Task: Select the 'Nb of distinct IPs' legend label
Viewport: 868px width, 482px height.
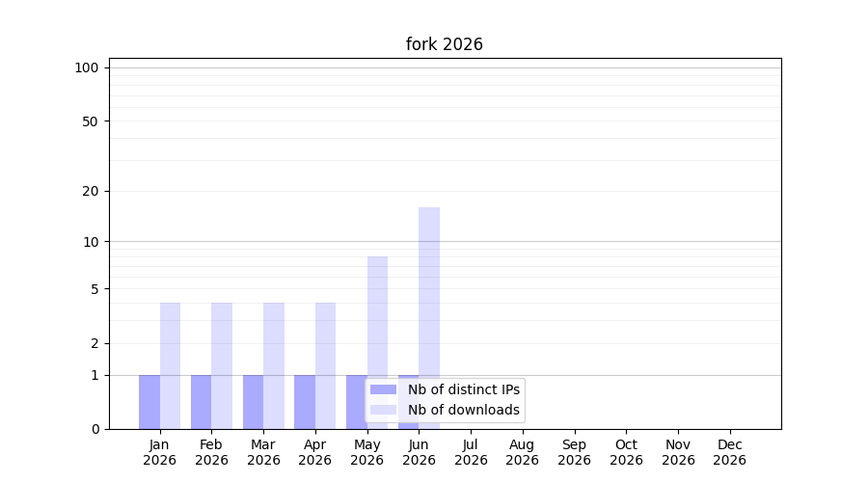Action: coord(463,389)
